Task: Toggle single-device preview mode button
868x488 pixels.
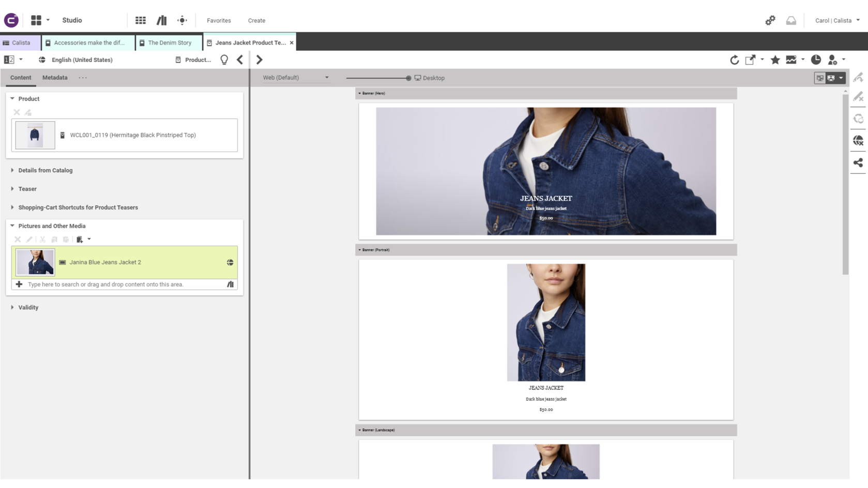Action: coord(820,78)
